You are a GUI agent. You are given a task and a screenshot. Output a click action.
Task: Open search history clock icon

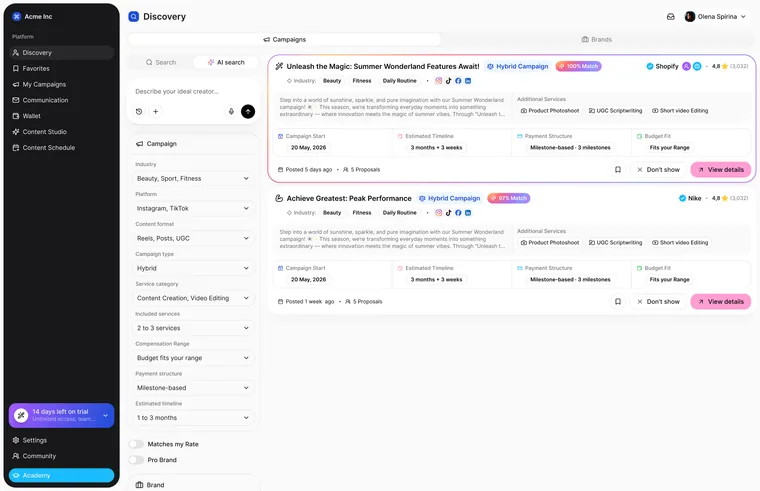[139, 111]
